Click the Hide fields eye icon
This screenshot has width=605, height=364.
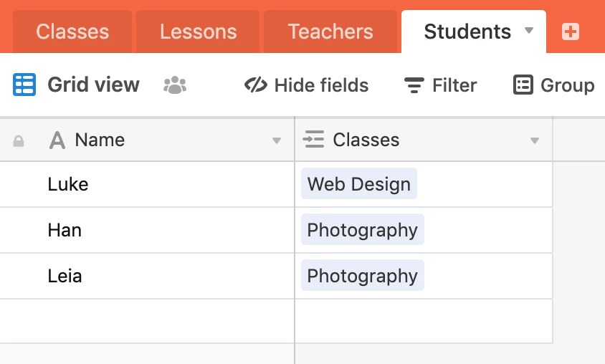coord(256,85)
